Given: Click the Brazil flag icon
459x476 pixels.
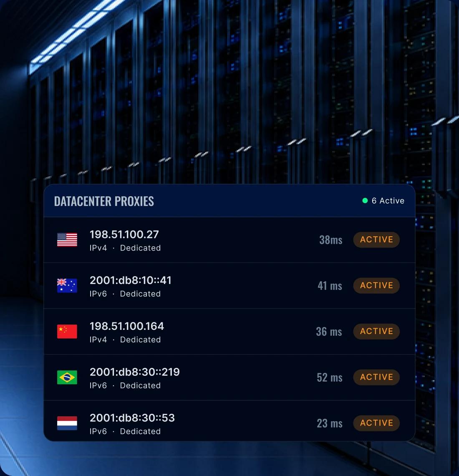Looking at the screenshot, I should [67, 377].
